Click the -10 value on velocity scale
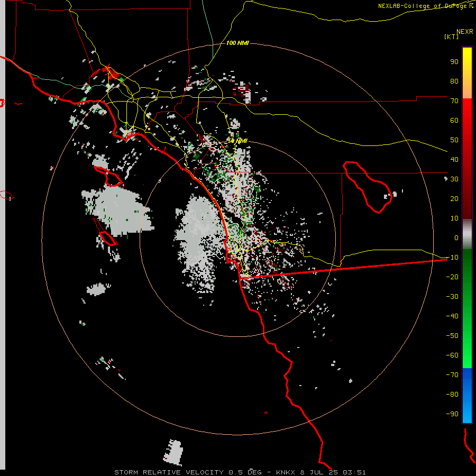Screen dimensions: 476x476 pyautogui.click(x=452, y=258)
